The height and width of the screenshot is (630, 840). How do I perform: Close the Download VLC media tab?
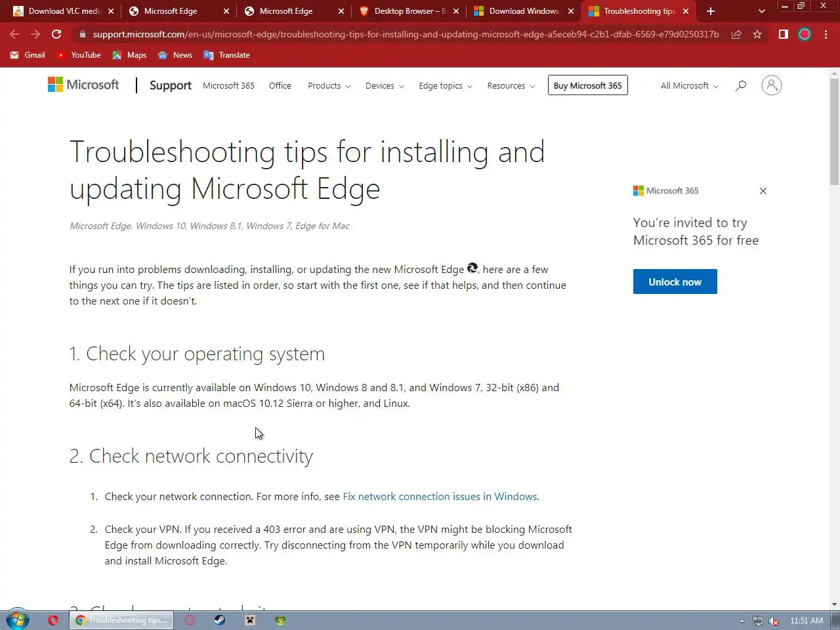tap(111, 11)
